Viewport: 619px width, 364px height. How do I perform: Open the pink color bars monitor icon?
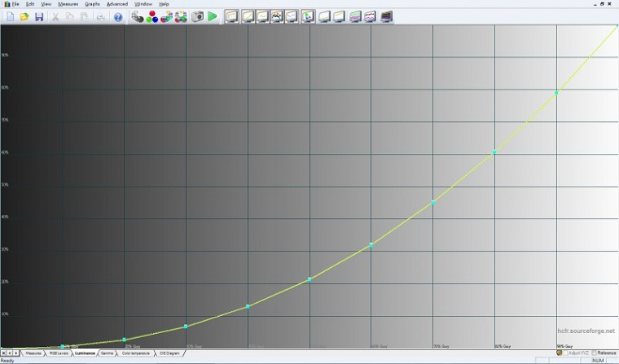click(355, 16)
